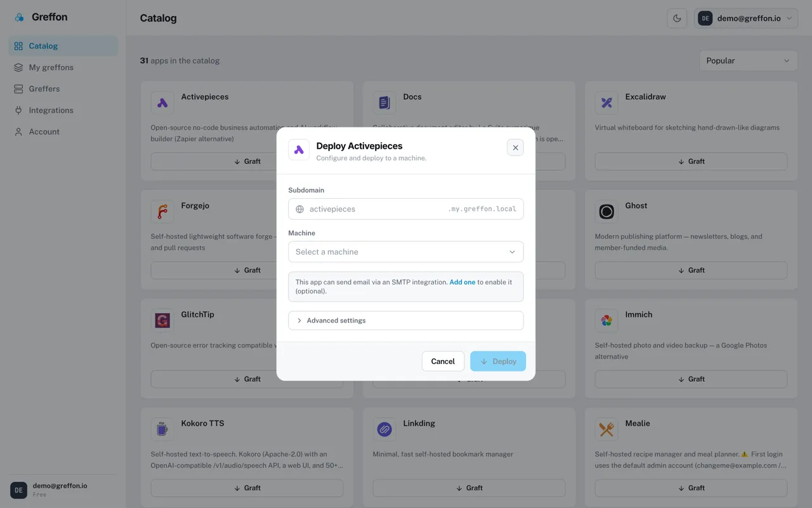812x508 pixels.
Task: Open the demo@greffon.io account dropdown
Action: tap(746, 18)
